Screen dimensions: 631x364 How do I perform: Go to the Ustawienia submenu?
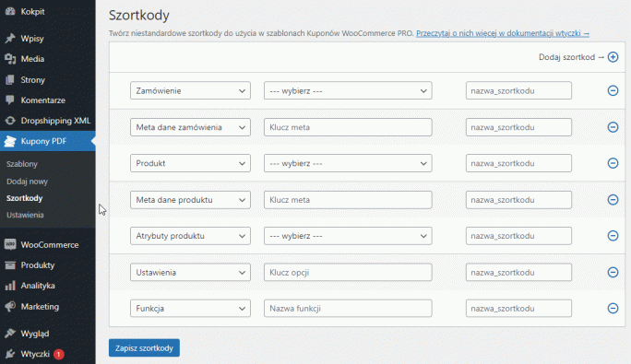click(25, 215)
